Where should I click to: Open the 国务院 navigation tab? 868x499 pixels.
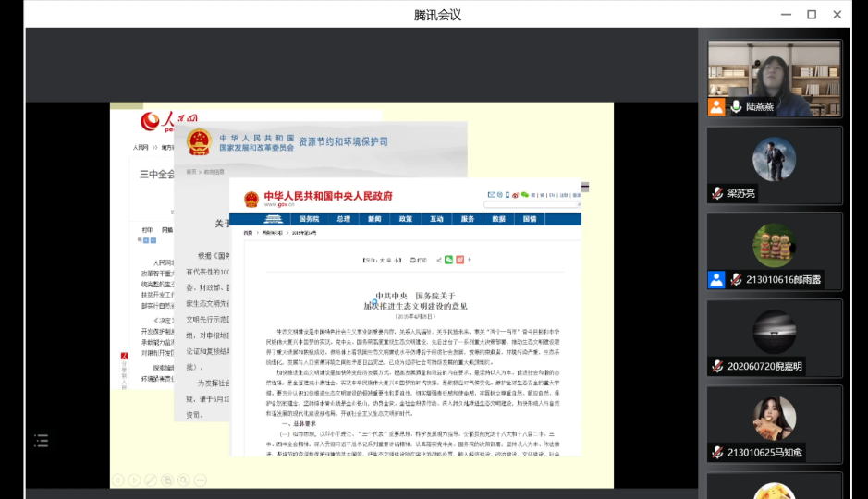tap(308, 219)
